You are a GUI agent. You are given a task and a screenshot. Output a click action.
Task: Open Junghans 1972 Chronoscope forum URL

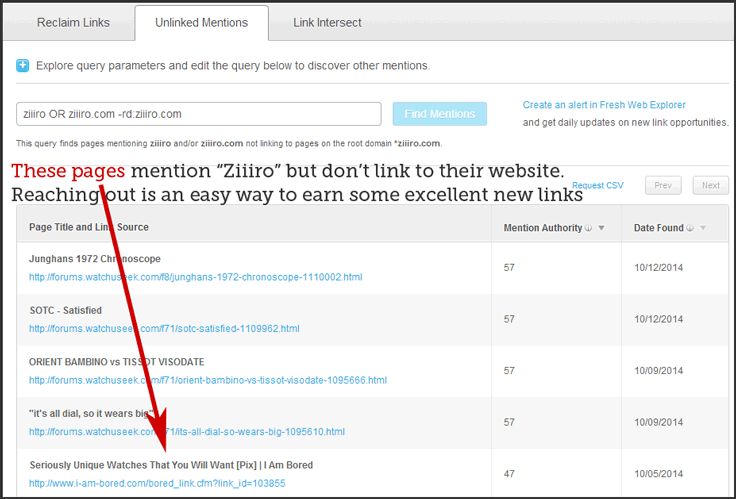click(x=195, y=276)
